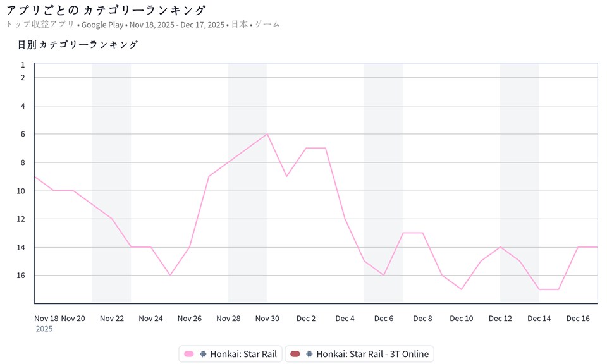This screenshot has height=364, width=607.
Task: Click the rank 14 peak on Dec 12
Action: tap(501, 247)
